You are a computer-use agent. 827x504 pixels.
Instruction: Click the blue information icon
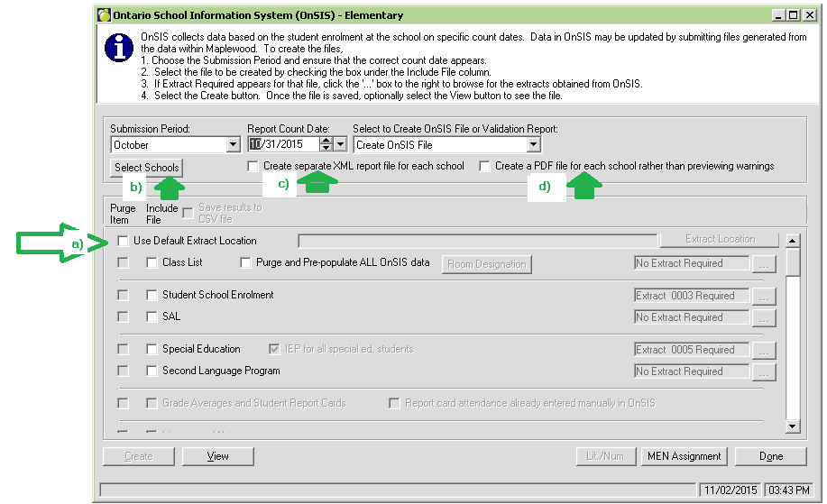coord(119,49)
